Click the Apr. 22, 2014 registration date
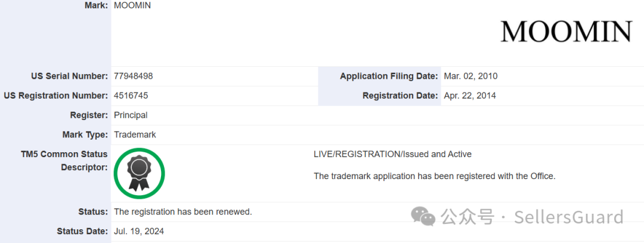Image resolution: width=644 pixels, height=243 pixels. (470, 96)
